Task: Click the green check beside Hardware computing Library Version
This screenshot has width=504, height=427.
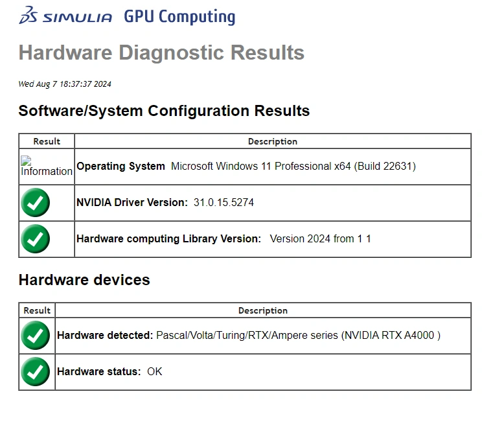Action: (35, 239)
